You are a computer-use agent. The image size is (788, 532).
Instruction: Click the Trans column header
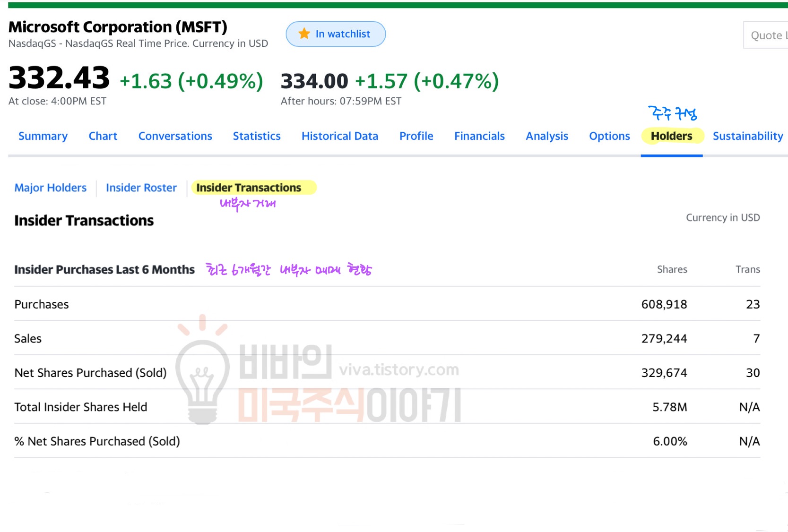748,269
